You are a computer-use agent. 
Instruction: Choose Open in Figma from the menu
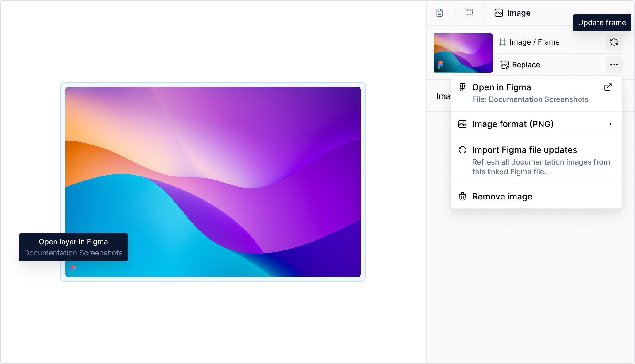(502, 87)
